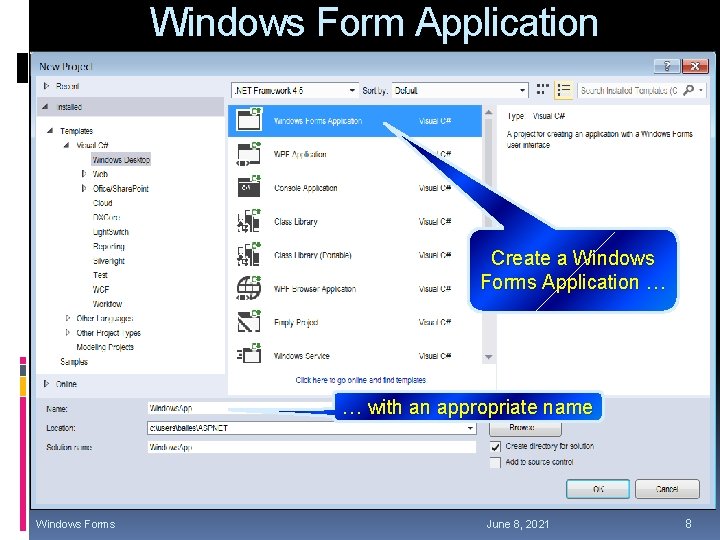Switch to medium icons list view
720x540 pixels.
click(563, 90)
